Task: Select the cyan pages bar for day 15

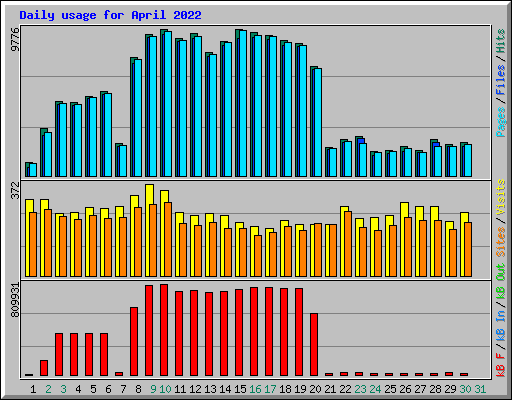Action: pyautogui.click(x=243, y=103)
